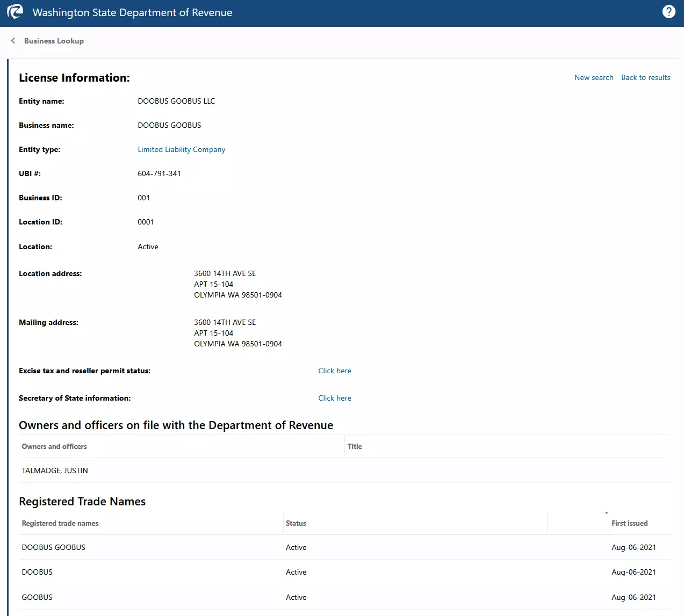
Task: Select Location ID value 0001
Action: tap(146, 222)
